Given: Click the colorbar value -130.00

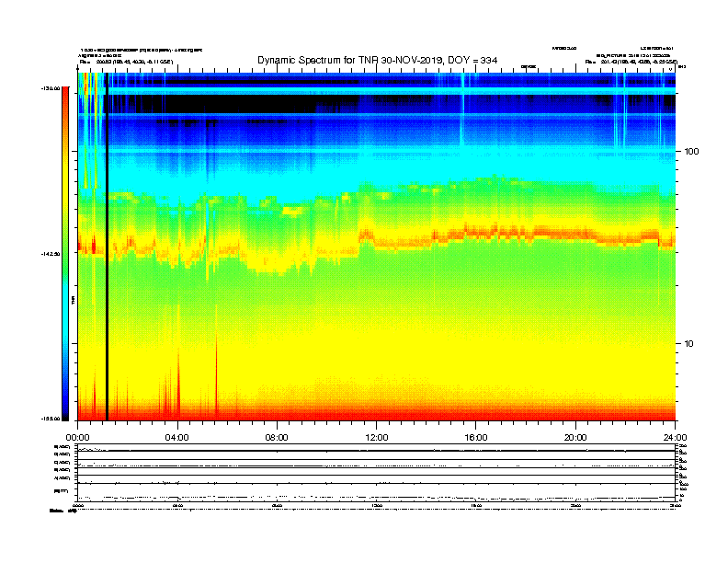Looking at the screenshot, I should (51, 87).
